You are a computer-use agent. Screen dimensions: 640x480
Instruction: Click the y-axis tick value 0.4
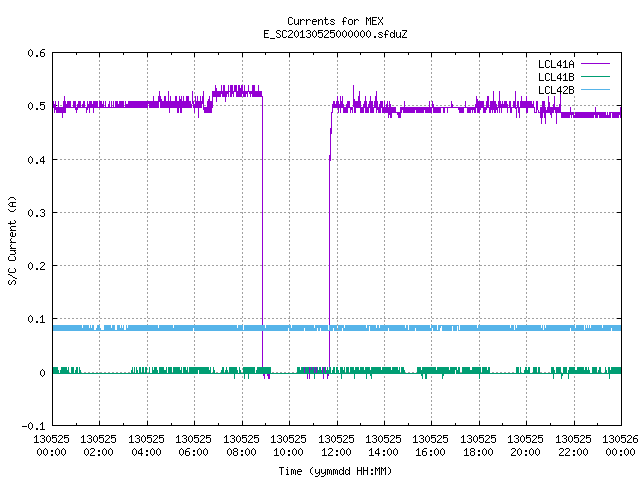36,160
